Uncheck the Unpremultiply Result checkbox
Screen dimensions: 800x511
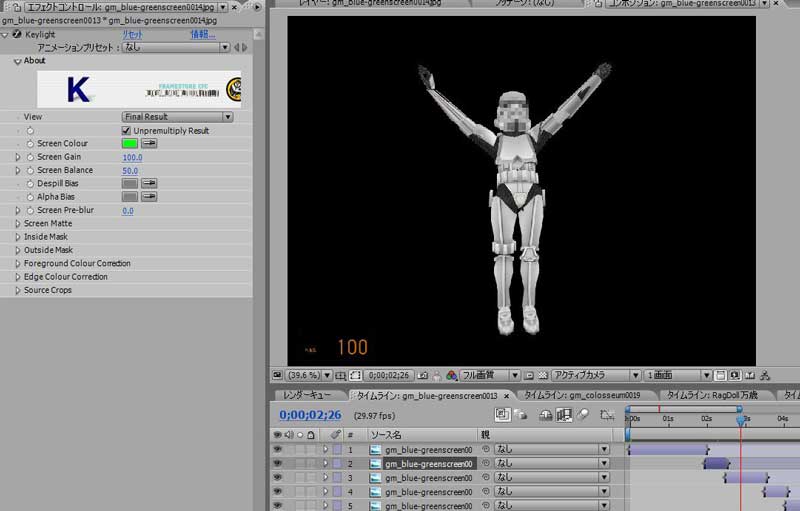tap(127, 131)
